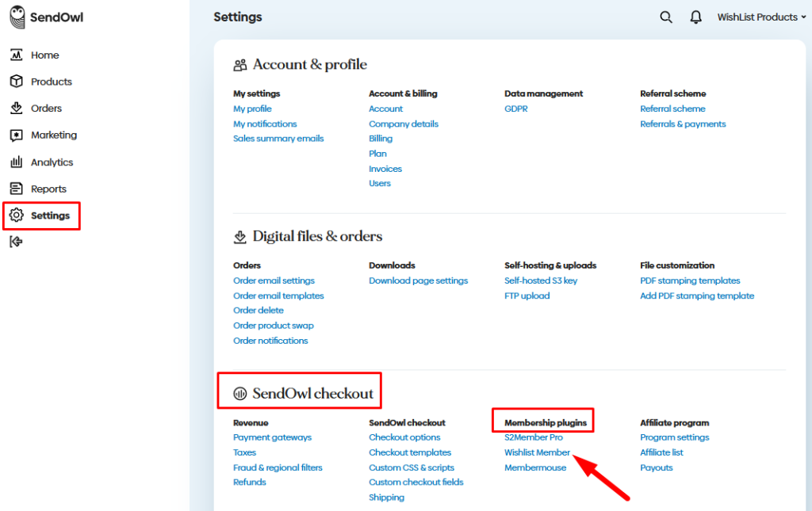Click the Settings page title
This screenshot has width=812, height=511.
238,17
